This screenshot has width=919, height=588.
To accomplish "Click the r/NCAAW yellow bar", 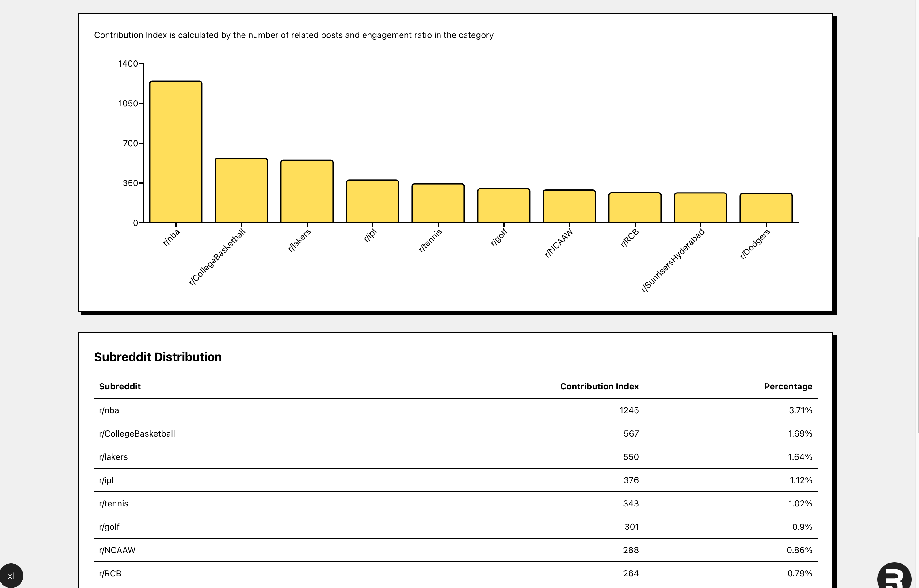I will click(569, 207).
